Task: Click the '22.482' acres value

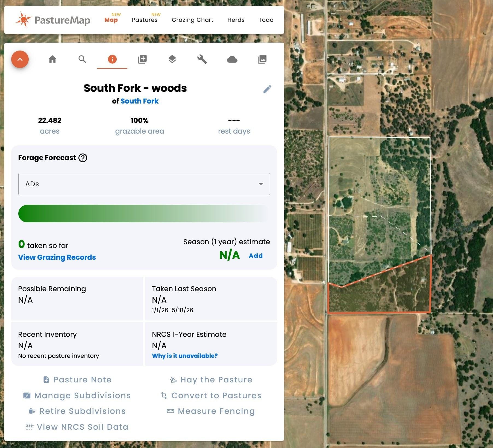Action: click(x=50, y=120)
